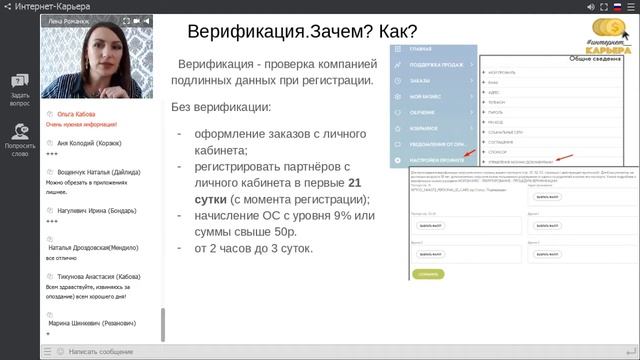
Task: Select chat name Вощенчук Наталья (Дайлида)
Action: click(99, 172)
